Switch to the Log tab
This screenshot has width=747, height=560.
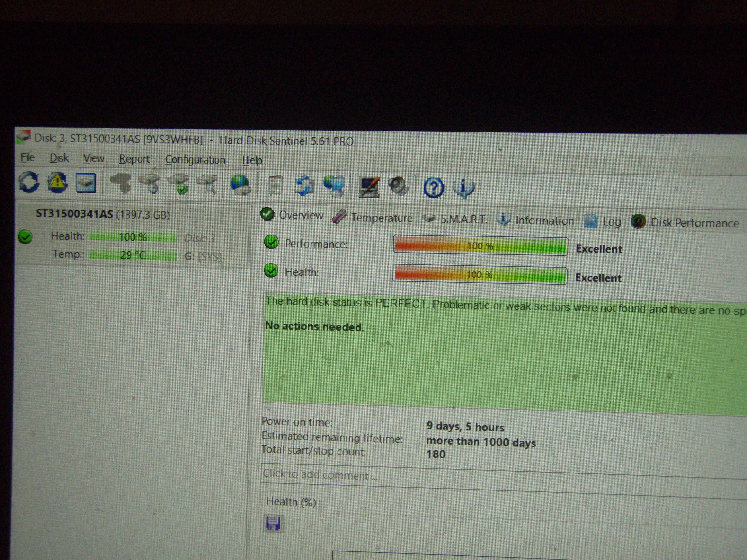603,222
